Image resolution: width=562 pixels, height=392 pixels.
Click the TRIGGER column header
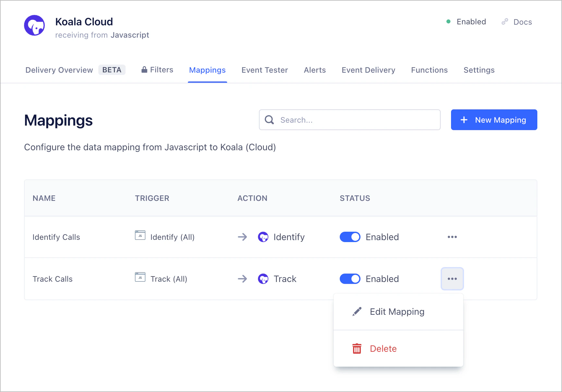[x=152, y=198]
